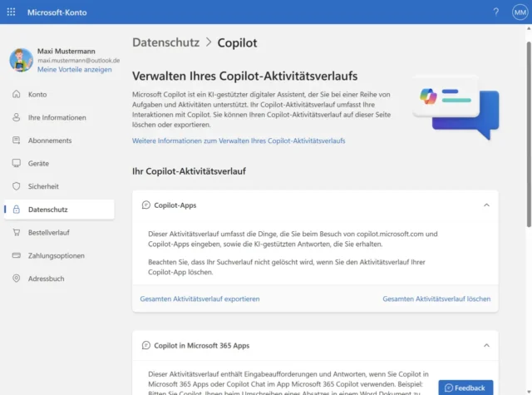Click the Adressbuch location pin icon
The image size is (532, 395).
pos(17,279)
